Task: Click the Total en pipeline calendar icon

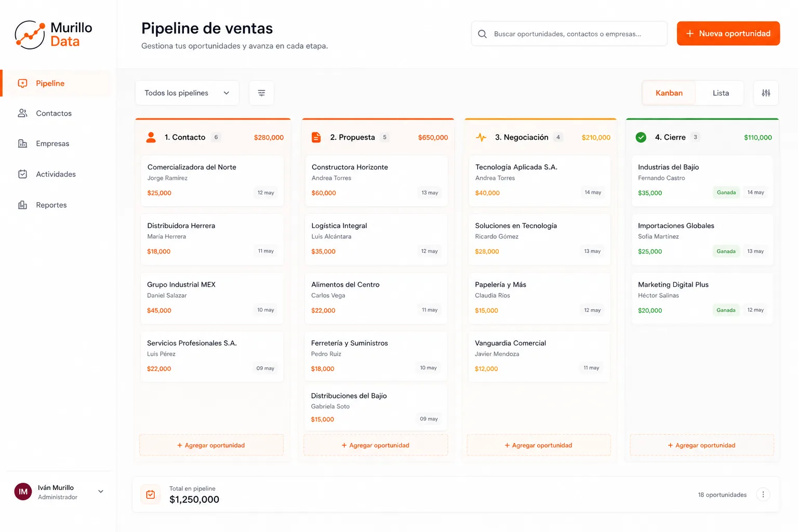Action: click(151, 495)
